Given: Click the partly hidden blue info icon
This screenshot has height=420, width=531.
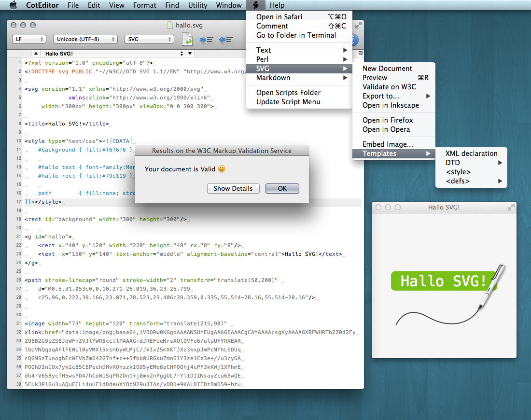Looking at the screenshot, I should coord(355,40).
